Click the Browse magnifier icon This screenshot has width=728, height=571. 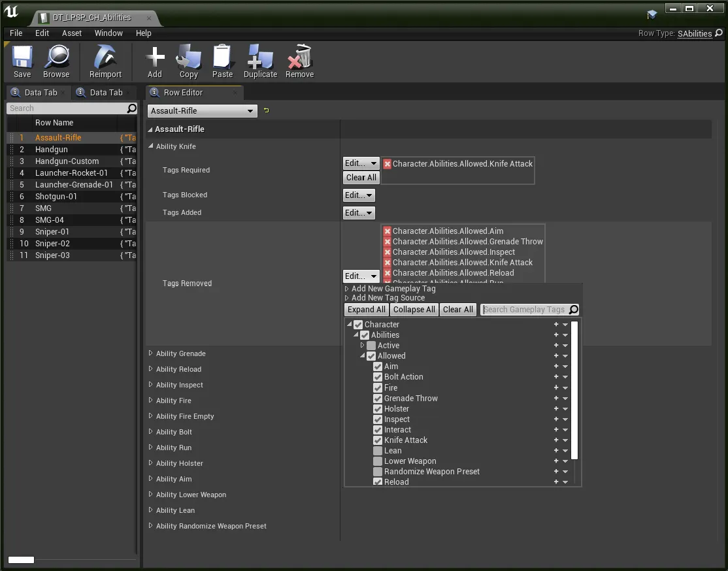(56, 58)
